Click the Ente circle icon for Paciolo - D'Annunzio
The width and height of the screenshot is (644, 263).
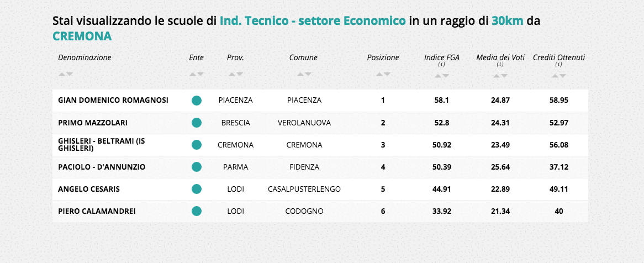[x=196, y=167]
